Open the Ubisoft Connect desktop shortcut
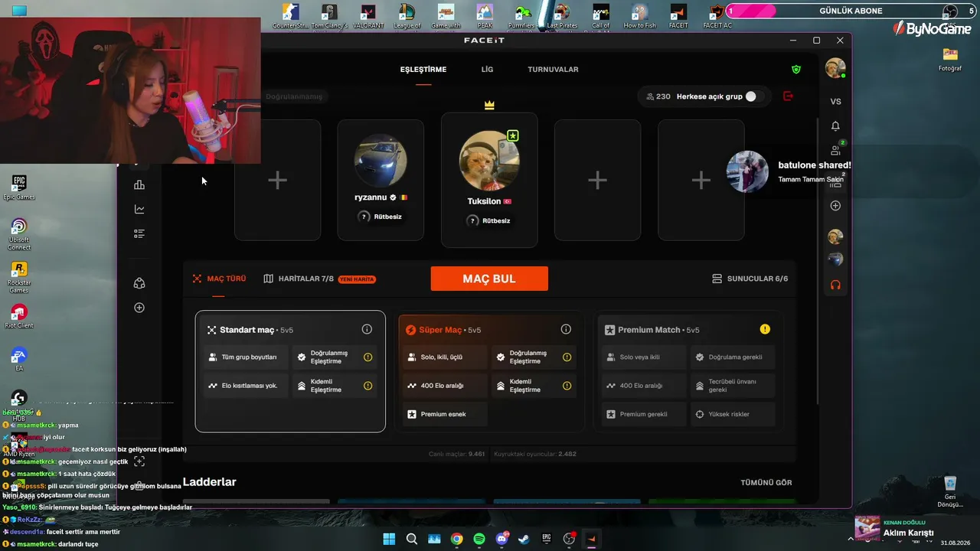 (x=19, y=235)
